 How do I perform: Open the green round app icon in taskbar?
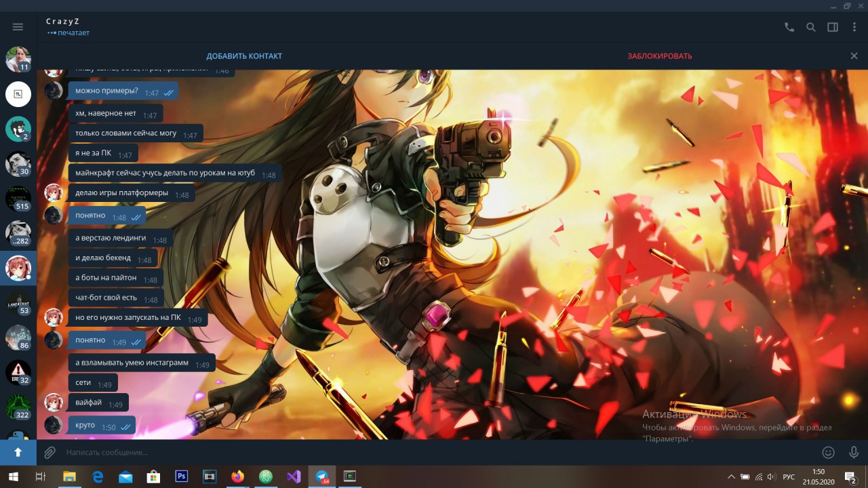click(265, 476)
